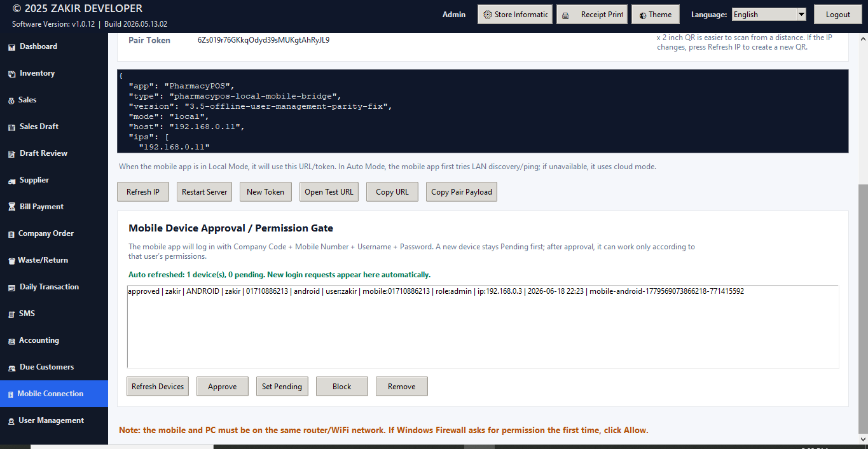The height and width of the screenshot is (449, 868).
Task: Click the "mode": "local" line
Action: (169, 116)
